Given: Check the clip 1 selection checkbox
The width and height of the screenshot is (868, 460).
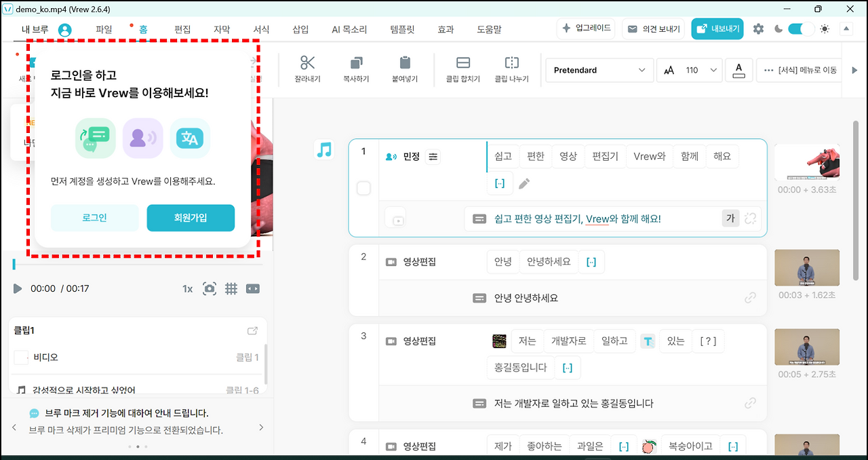Looking at the screenshot, I should (x=363, y=189).
